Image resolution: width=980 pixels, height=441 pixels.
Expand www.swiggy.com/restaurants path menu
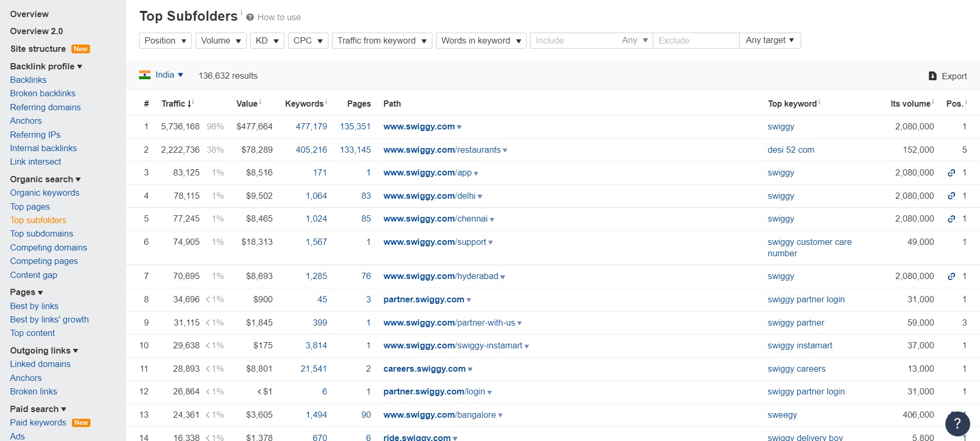tap(505, 151)
